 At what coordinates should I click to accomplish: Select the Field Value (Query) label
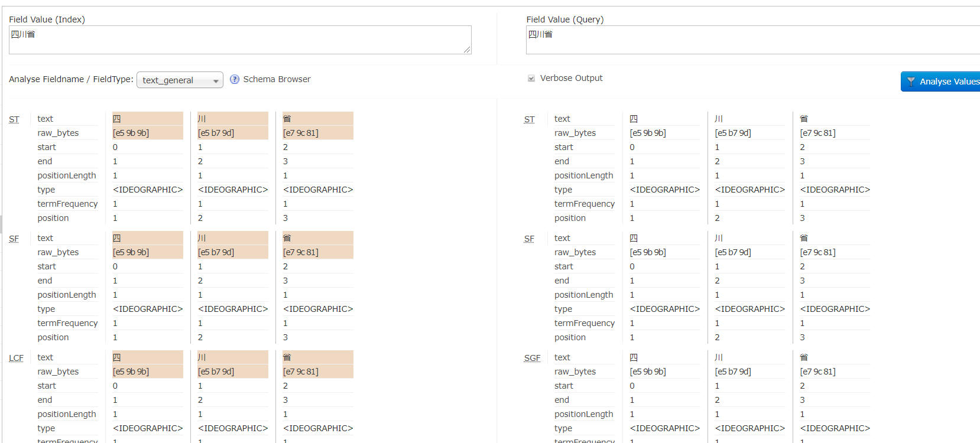point(565,19)
